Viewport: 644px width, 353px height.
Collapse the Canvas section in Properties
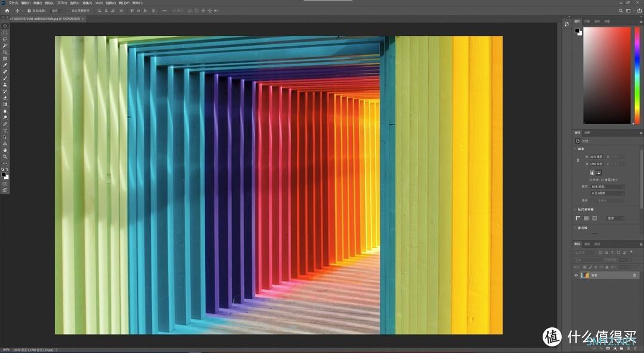tap(575, 148)
